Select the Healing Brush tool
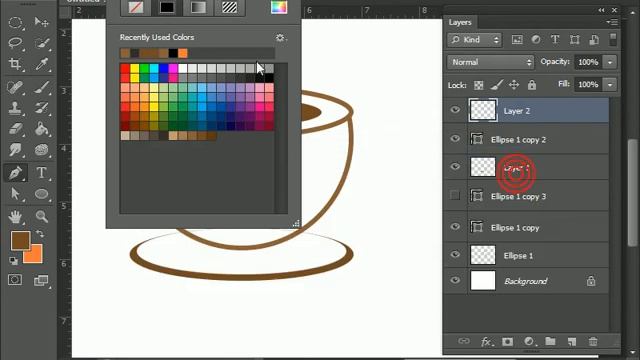The width and height of the screenshot is (640, 360). tap(15, 87)
